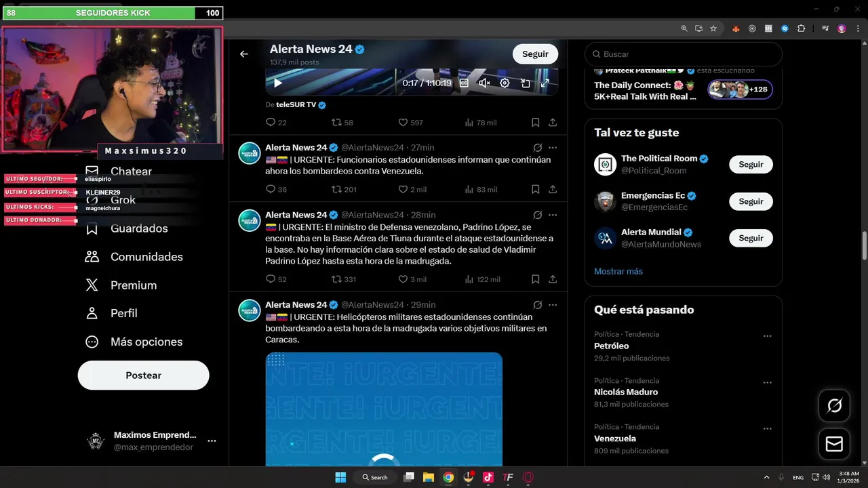Click Mostrar más link
The width and height of the screenshot is (868, 488).
tap(618, 271)
